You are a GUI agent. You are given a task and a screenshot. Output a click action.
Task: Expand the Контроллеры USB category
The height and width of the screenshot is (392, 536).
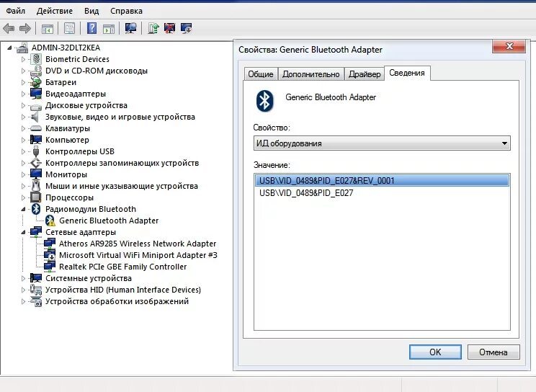click(23, 151)
